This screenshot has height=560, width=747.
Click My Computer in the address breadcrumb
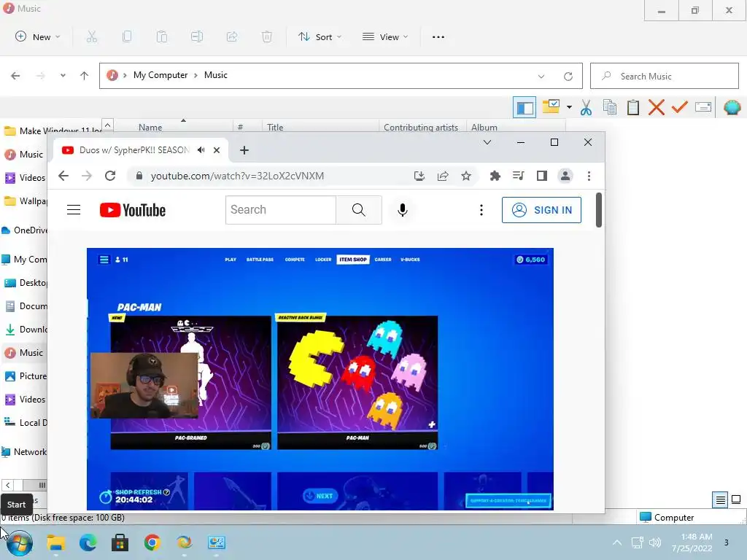tap(160, 75)
